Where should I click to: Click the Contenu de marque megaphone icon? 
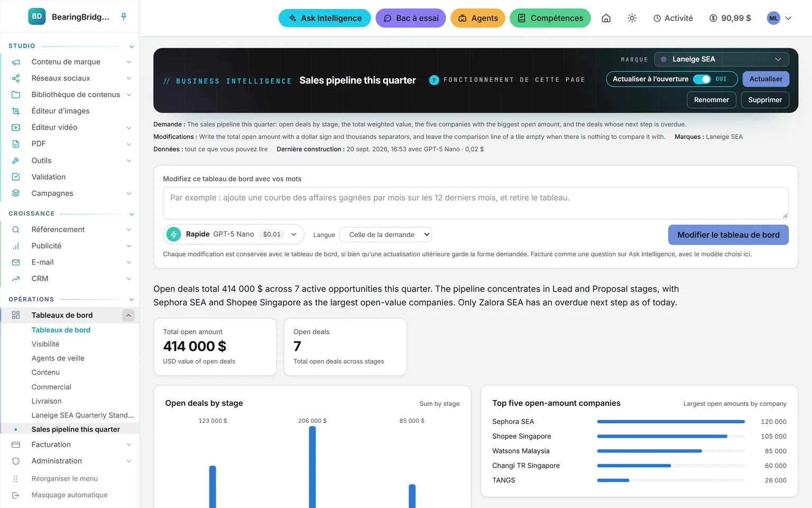(16, 62)
